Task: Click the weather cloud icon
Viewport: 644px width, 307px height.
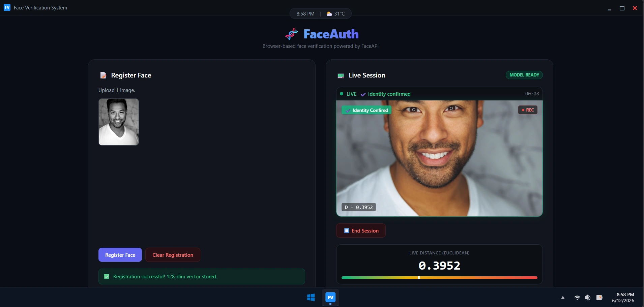Action: coord(329,14)
